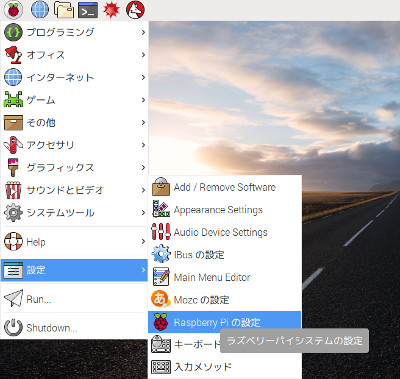The width and height of the screenshot is (400, 379).
Task: Expand the グラフィックス submenu arrow
Action: coord(143,167)
